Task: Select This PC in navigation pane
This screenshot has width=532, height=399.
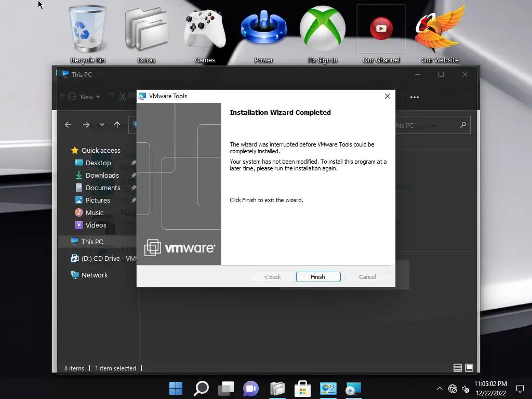Action: point(87,242)
